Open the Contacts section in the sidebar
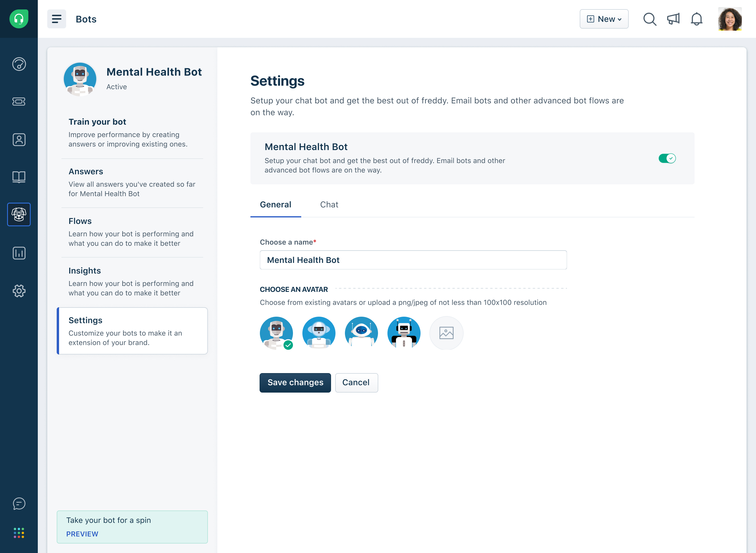The width and height of the screenshot is (756, 553). click(x=19, y=140)
